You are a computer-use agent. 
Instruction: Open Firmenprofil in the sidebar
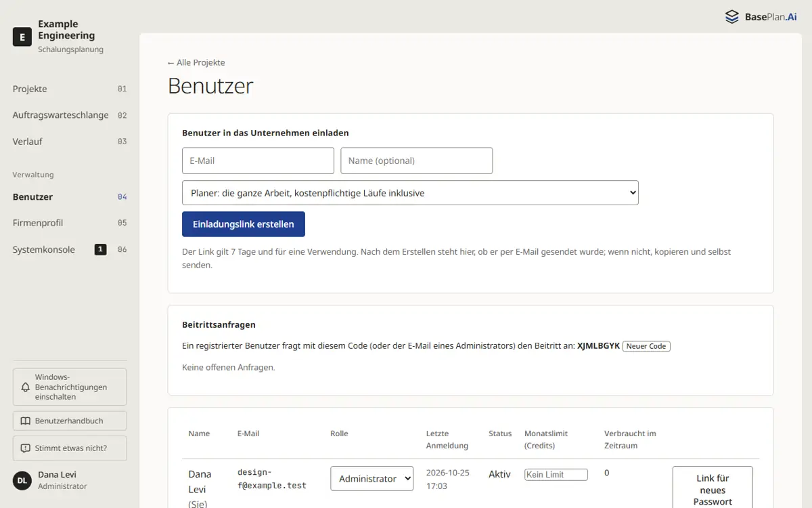[x=70, y=223]
